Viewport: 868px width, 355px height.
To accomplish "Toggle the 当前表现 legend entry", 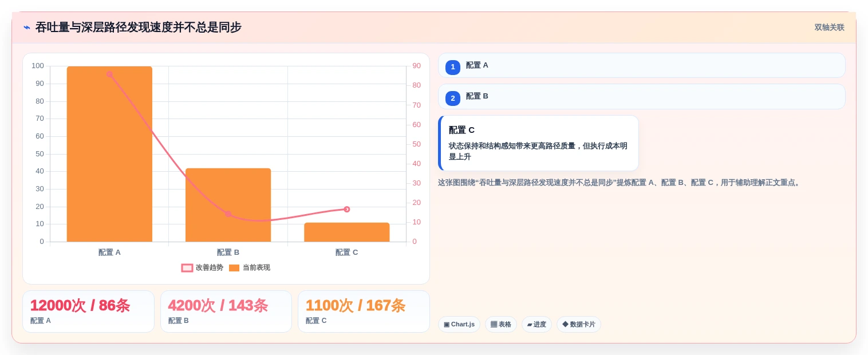I will pos(249,267).
